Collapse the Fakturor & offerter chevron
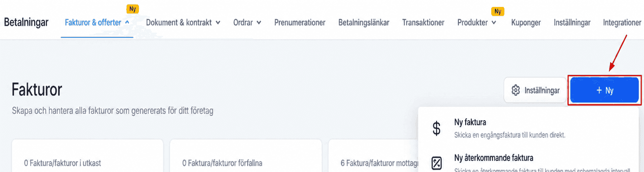This screenshot has width=644, height=172. click(127, 22)
